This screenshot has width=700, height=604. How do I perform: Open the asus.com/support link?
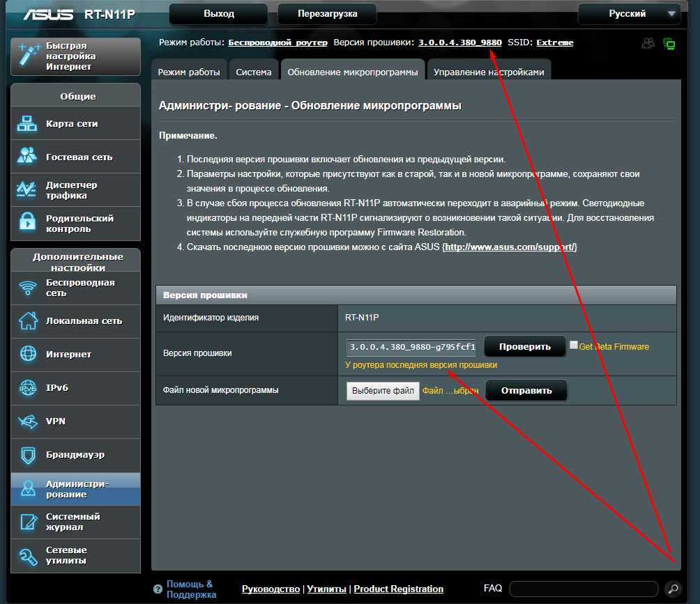coord(510,247)
